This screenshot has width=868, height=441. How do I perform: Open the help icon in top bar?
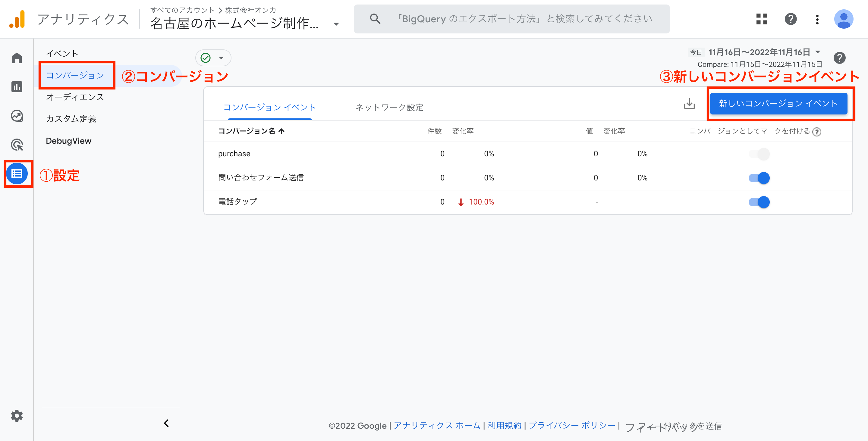tap(791, 19)
